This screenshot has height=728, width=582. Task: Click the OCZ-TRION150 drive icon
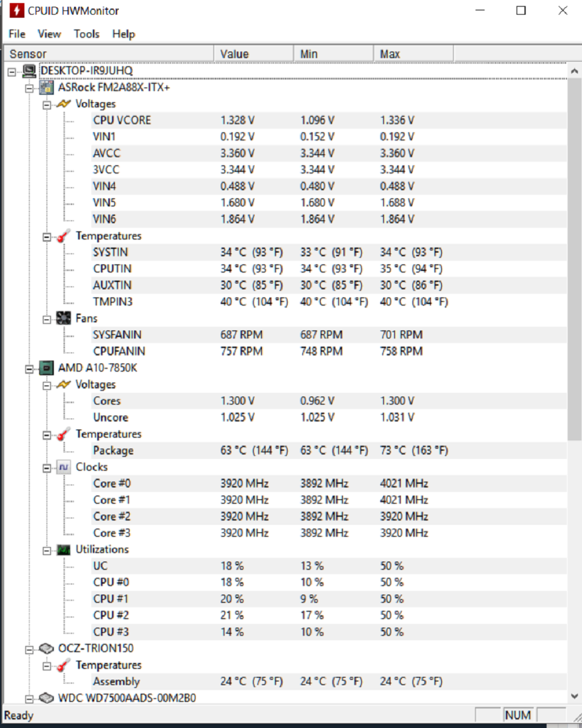coord(46,648)
